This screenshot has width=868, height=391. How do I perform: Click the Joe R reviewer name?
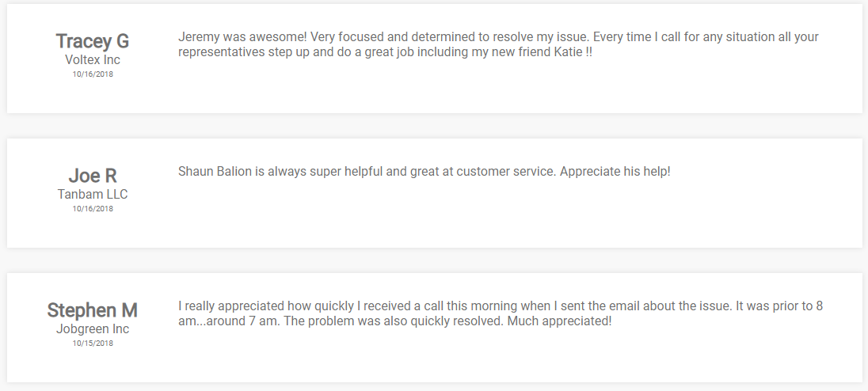pos(93,175)
